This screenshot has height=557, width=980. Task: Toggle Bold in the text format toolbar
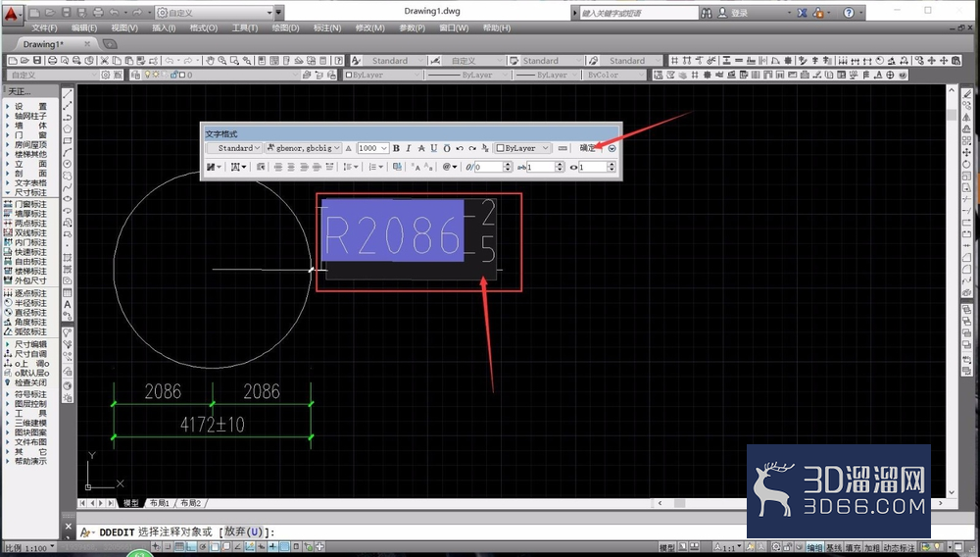(x=396, y=148)
